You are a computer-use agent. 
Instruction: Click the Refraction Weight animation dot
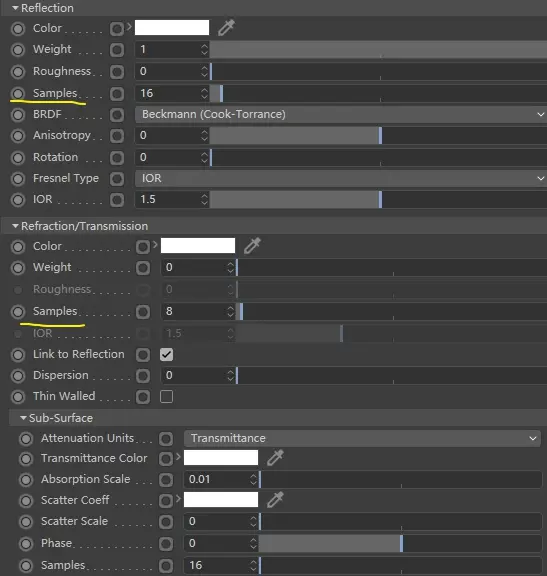tap(18, 268)
